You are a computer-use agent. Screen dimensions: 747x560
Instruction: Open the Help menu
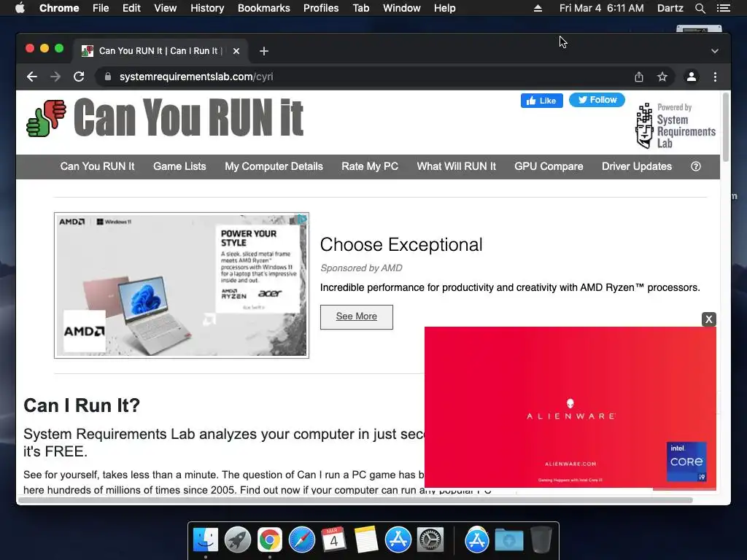pos(444,8)
